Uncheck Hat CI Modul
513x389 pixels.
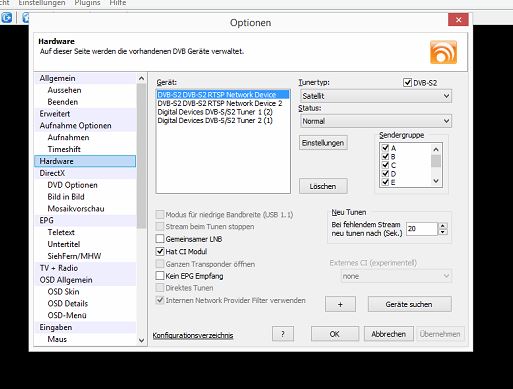click(160, 251)
